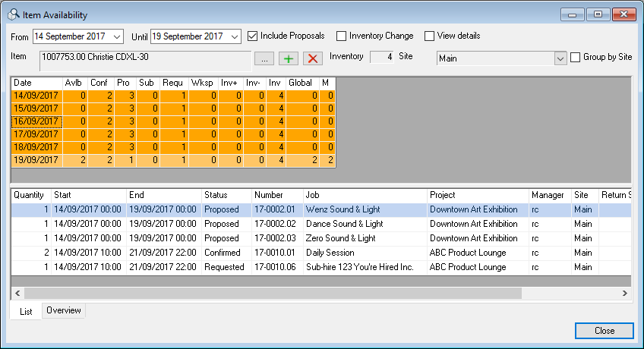This screenshot has height=349, width=644.
Task: Tick the View details checkbox
Action: click(430, 36)
